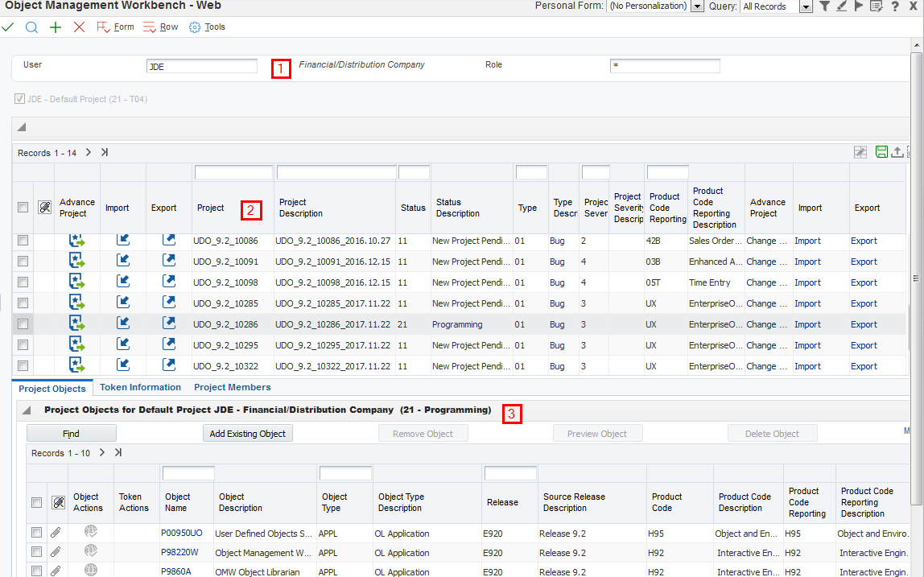924x577 pixels.
Task: Click Import icon for UDO_9.2_10091 row
Action: pos(122,261)
